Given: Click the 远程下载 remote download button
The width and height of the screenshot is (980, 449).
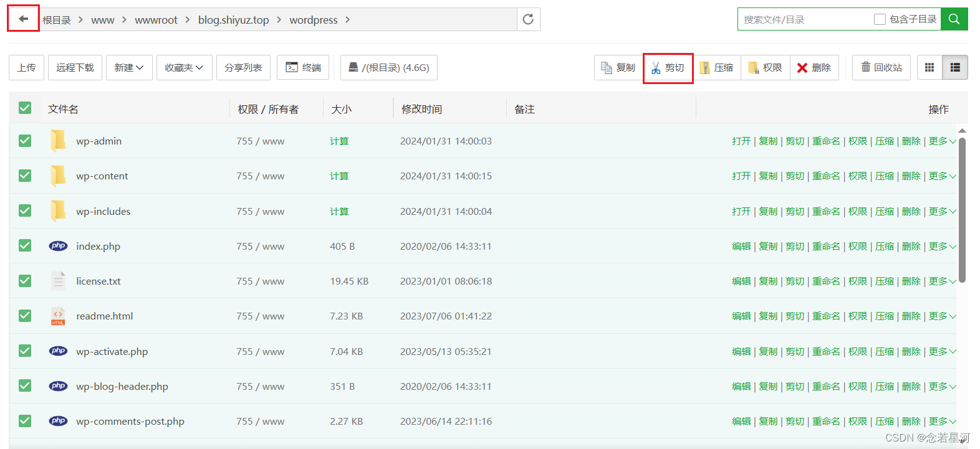Looking at the screenshot, I should pos(75,67).
